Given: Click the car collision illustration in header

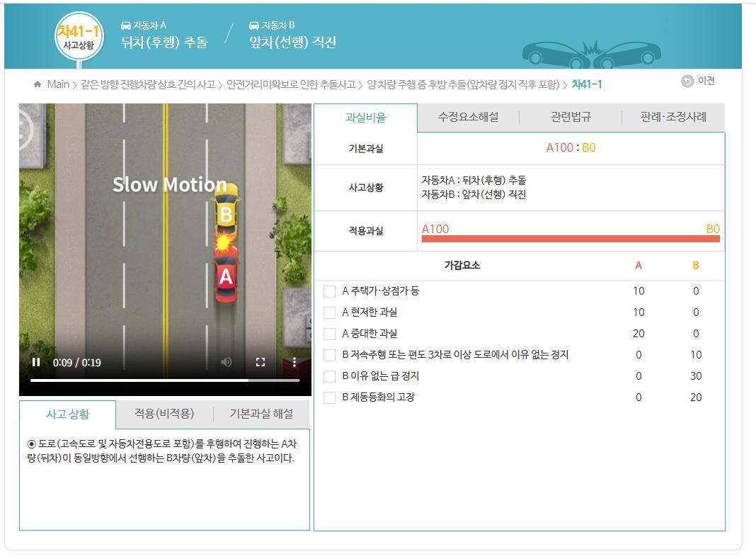Looking at the screenshot, I should click(590, 51).
